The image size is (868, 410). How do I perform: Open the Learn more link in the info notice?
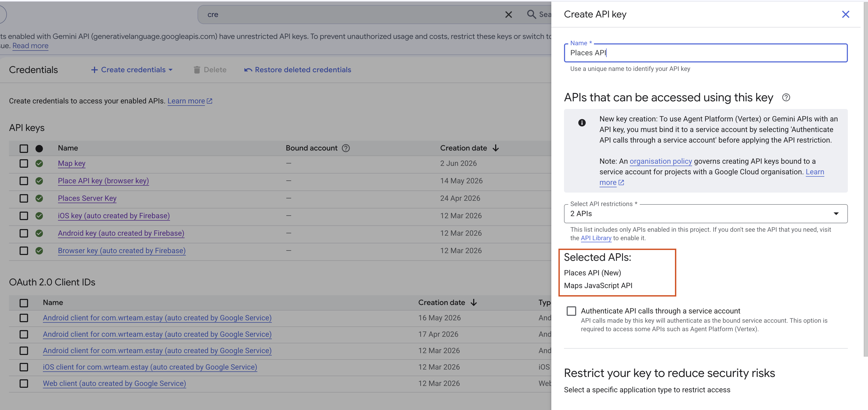tap(815, 172)
